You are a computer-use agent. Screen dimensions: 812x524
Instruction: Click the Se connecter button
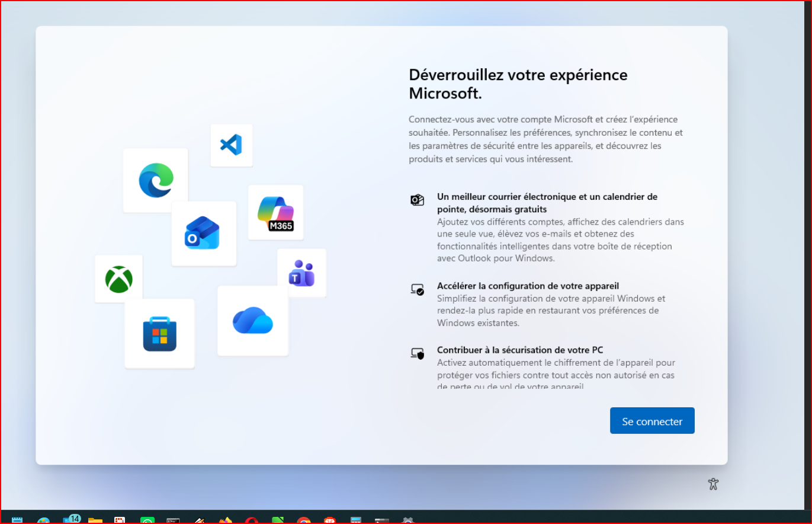tap(652, 421)
